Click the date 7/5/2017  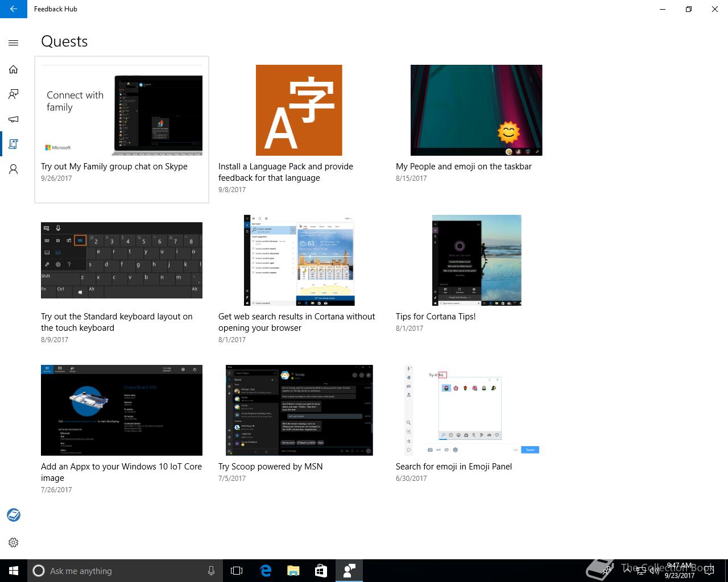coord(232,479)
